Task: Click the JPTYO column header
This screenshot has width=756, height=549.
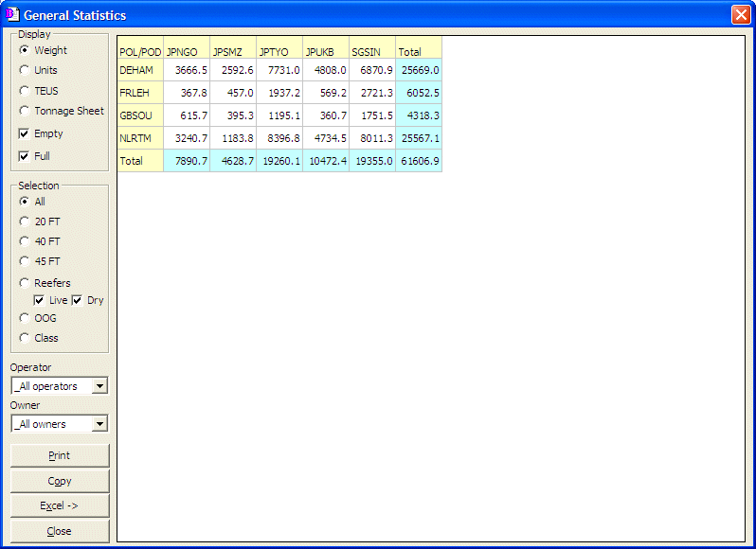Action: (x=279, y=52)
